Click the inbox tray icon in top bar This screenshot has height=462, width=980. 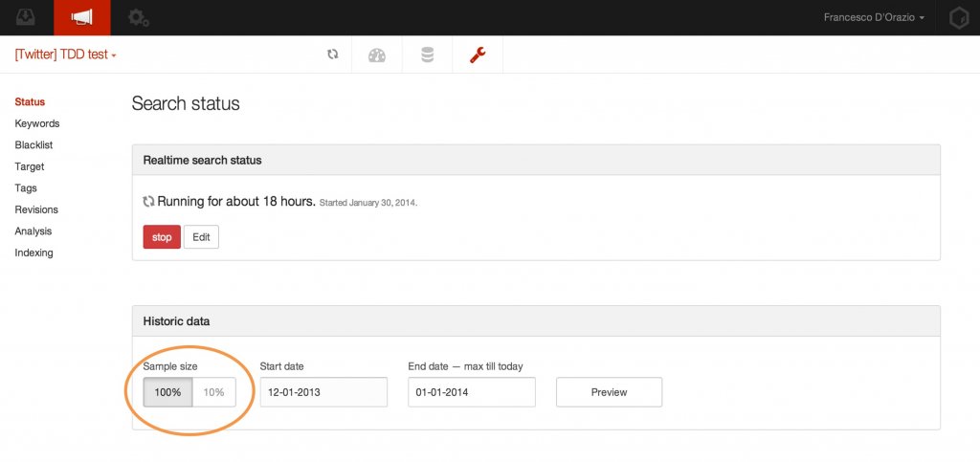(26, 17)
